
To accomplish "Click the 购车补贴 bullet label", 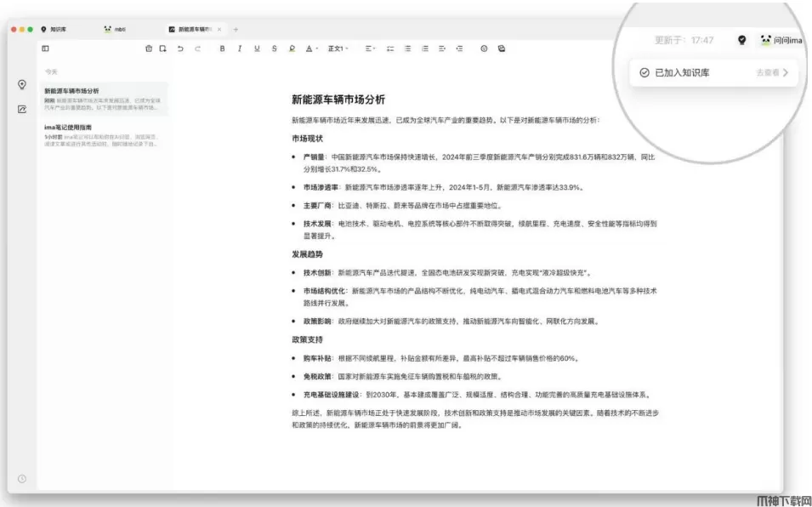I will [317, 358].
